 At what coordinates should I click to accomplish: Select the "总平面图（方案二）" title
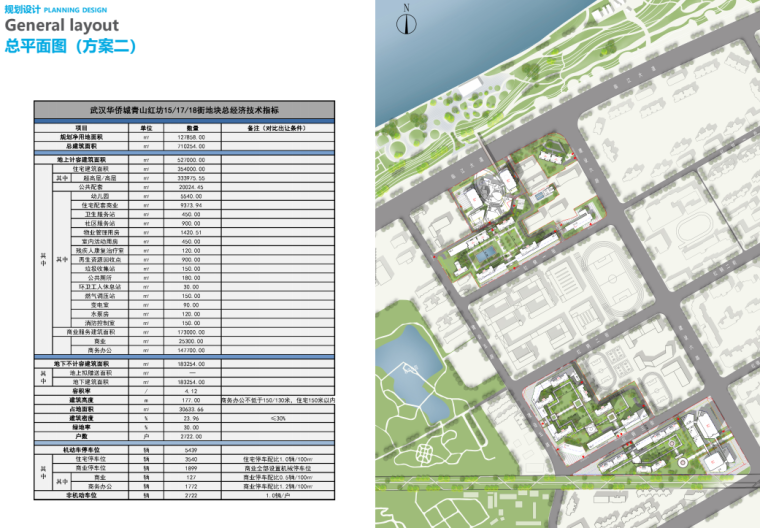70,47
